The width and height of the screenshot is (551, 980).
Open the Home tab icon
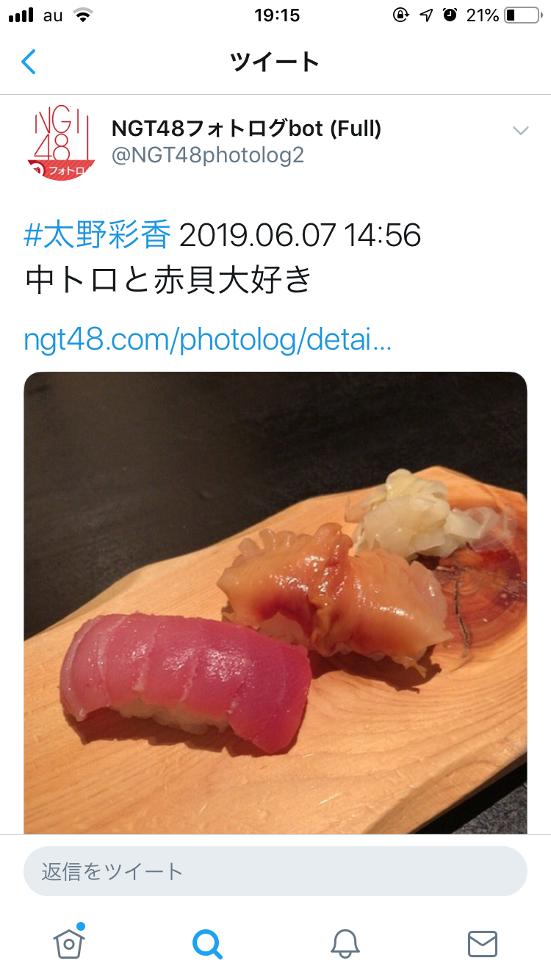(x=69, y=943)
